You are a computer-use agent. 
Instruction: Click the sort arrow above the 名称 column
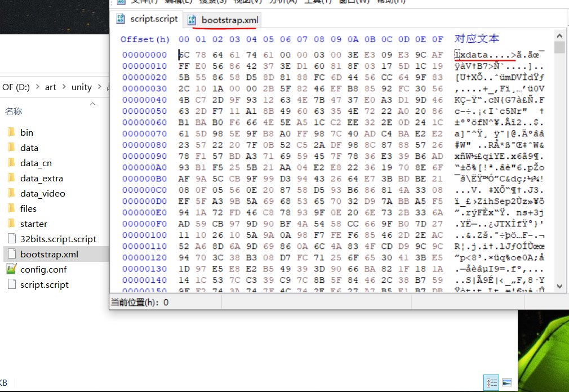point(93,103)
